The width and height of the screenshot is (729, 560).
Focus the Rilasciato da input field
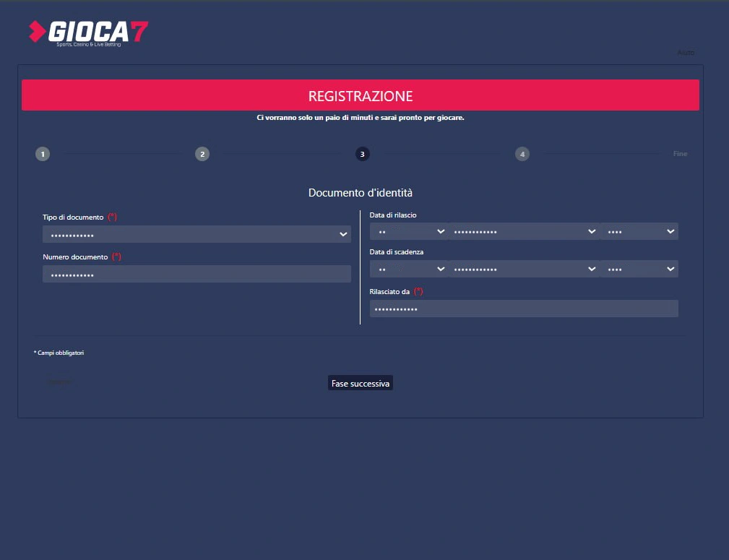pos(524,309)
